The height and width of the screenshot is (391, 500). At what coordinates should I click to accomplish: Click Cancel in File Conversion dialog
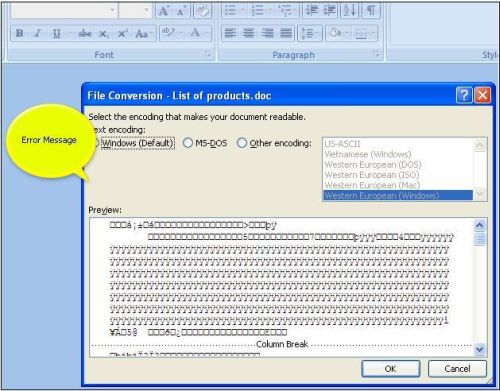pyautogui.click(x=457, y=369)
